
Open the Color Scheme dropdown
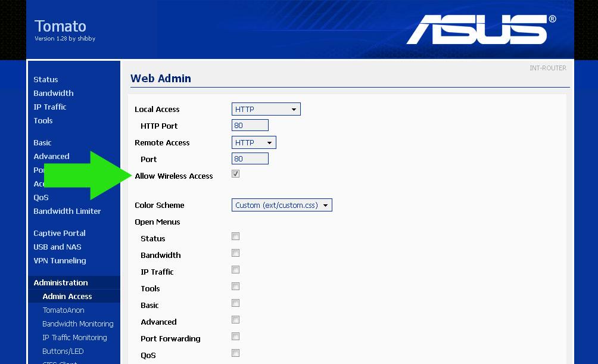click(x=282, y=206)
